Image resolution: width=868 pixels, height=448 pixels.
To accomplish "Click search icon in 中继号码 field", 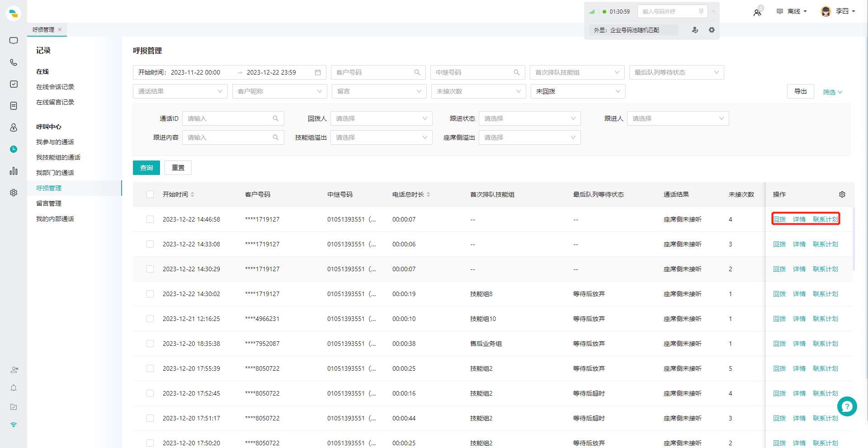I will tap(517, 72).
